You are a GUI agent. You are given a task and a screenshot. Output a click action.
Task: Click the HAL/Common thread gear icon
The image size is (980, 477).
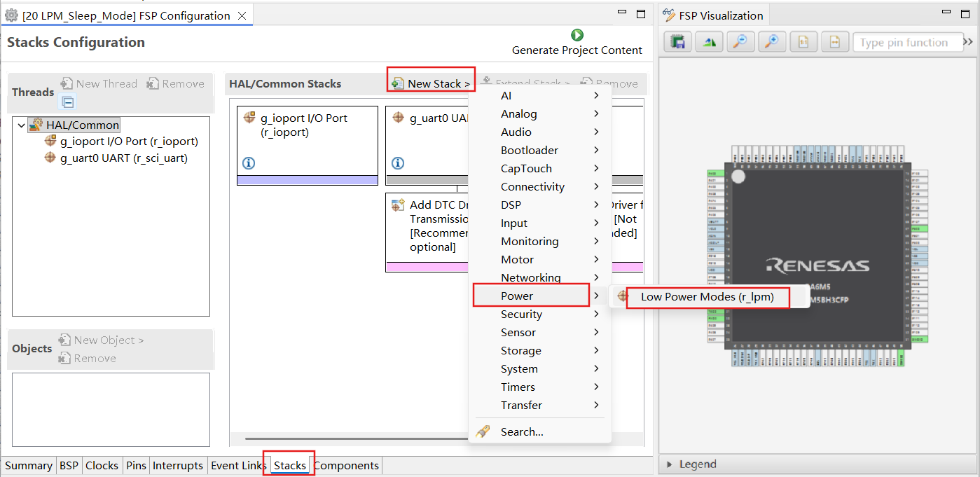pyautogui.click(x=36, y=125)
